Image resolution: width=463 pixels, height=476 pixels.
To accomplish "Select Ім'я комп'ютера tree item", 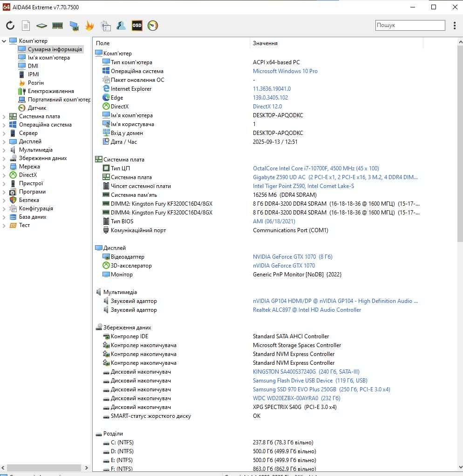I will click(x=48, y=58).
